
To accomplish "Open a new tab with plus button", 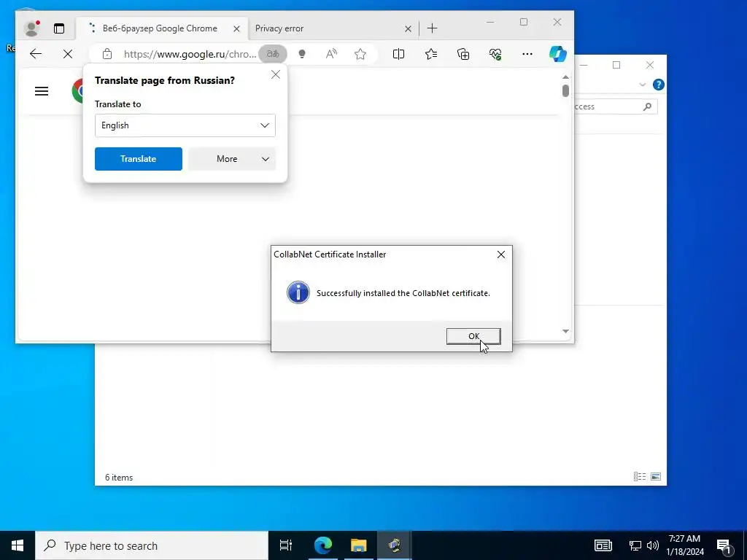I will [x=432, y=28].
